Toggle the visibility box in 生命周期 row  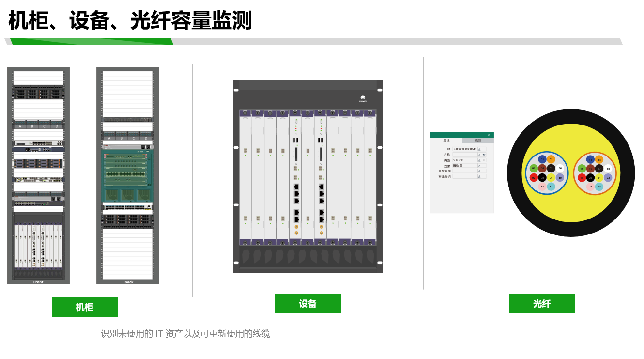point(484,171)
